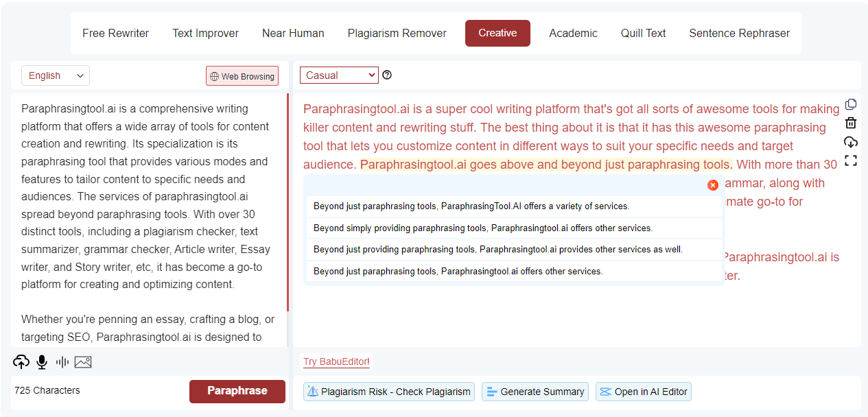Image resolution: width=868 pixels, height=417 pixels.
Task: Click Generate Summary button
Action: (535, 392)
